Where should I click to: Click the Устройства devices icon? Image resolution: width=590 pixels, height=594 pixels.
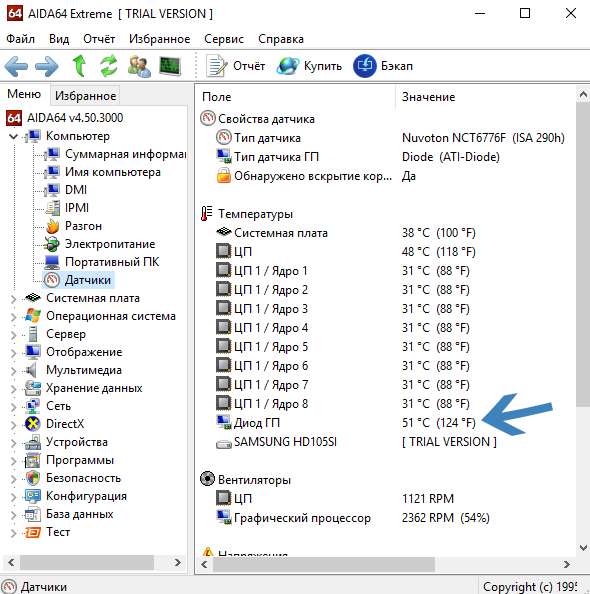click(33, 442)
